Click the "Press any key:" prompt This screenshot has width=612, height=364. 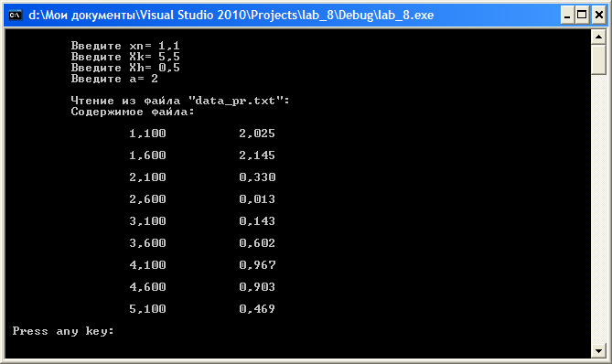63,331
